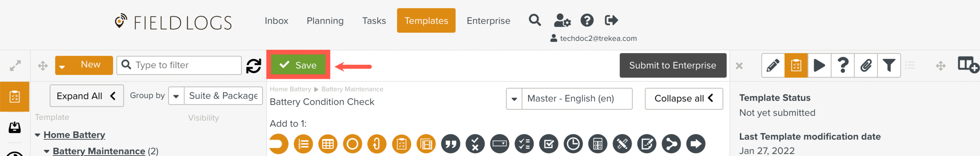Click the filter funnel icon
Viewport: 980px width, 156px height.
(x=889, y=65)
